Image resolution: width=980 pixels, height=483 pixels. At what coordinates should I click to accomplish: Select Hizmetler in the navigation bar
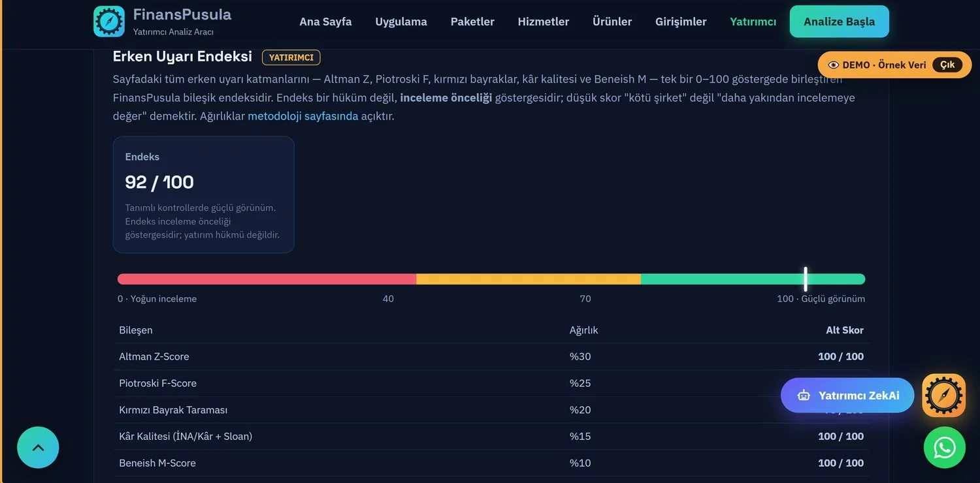(x=544, y=22)
